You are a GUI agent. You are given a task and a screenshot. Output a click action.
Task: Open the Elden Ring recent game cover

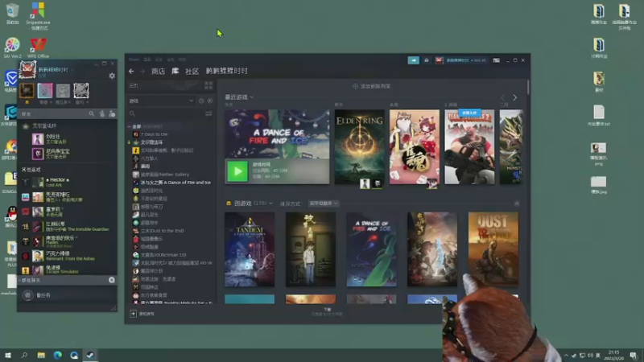point(359,146)
